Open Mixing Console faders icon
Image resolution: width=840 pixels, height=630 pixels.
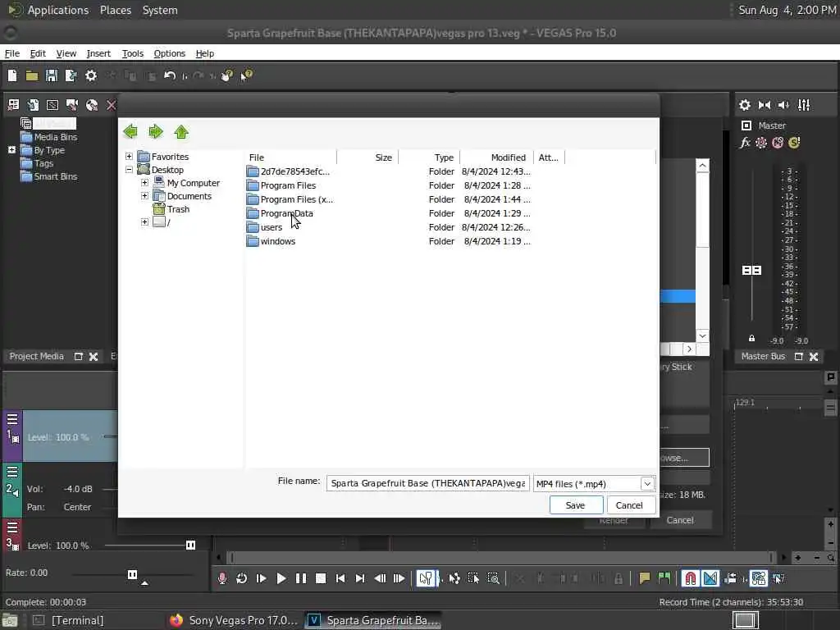click(804, 105)
